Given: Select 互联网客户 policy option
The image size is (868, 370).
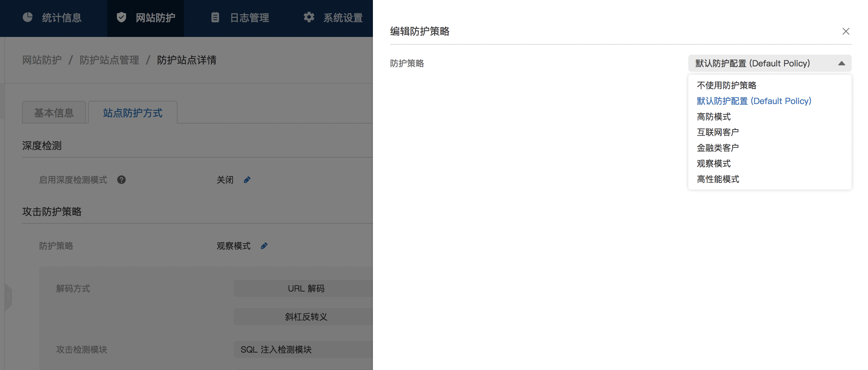Looking at the screenshot, I should tap(717, 132).
